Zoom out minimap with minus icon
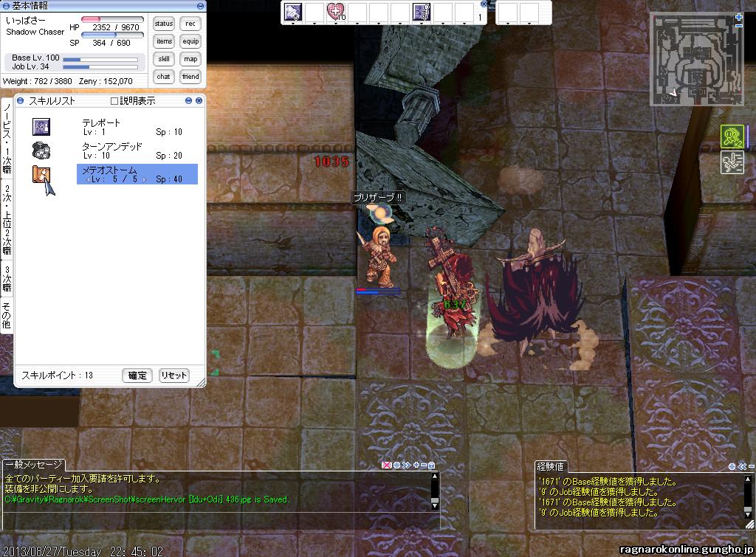 pos(739,25)
